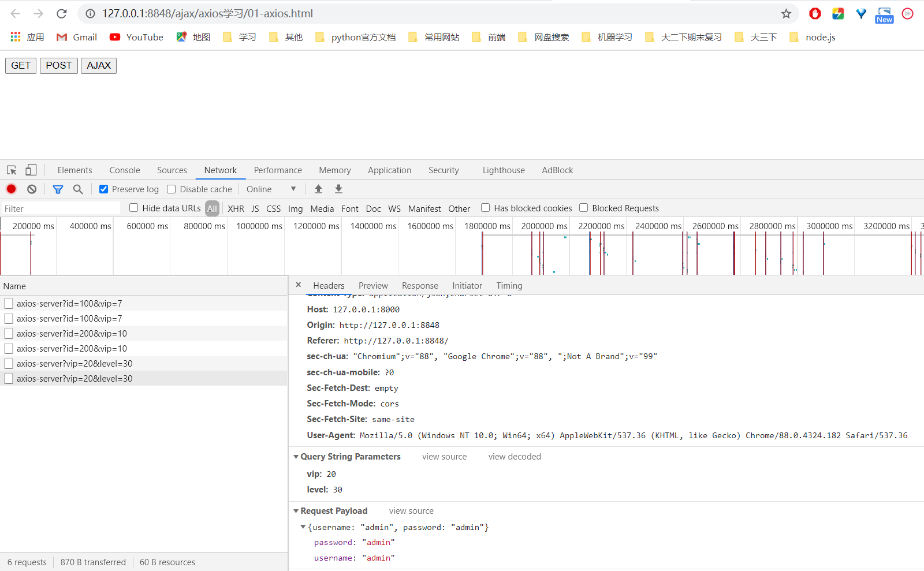
Task: Reload the page with refresh icon
Action: coord(62,13)
